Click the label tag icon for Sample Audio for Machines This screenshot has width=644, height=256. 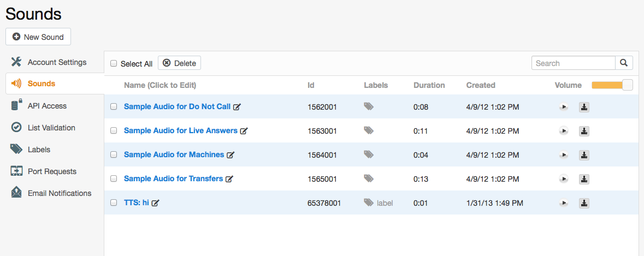coord(369,154)
